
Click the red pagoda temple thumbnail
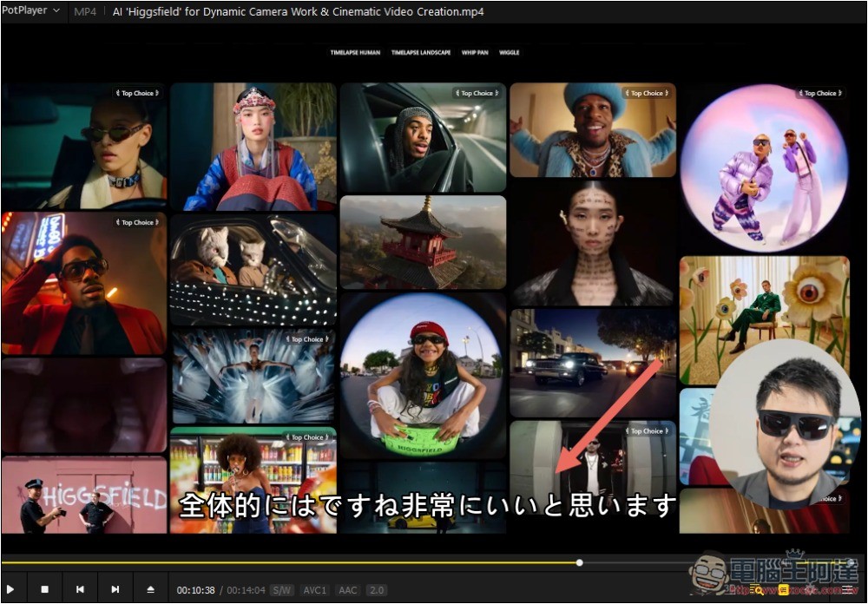pyautogui.click(x=423, y=241)
